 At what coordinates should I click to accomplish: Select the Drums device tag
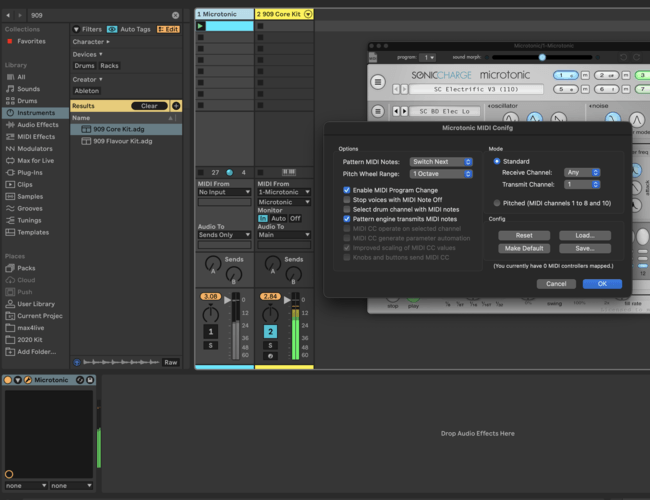[x=85, y=66]
